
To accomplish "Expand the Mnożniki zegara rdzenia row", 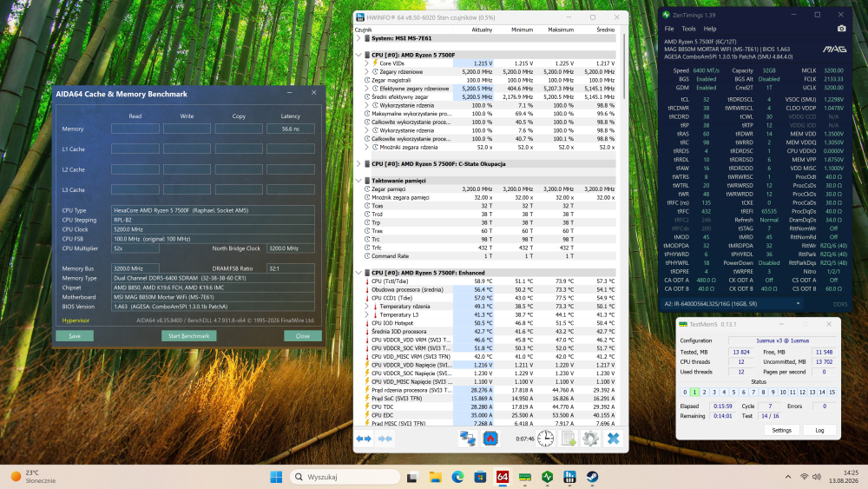I will click(x=366, y=148).
